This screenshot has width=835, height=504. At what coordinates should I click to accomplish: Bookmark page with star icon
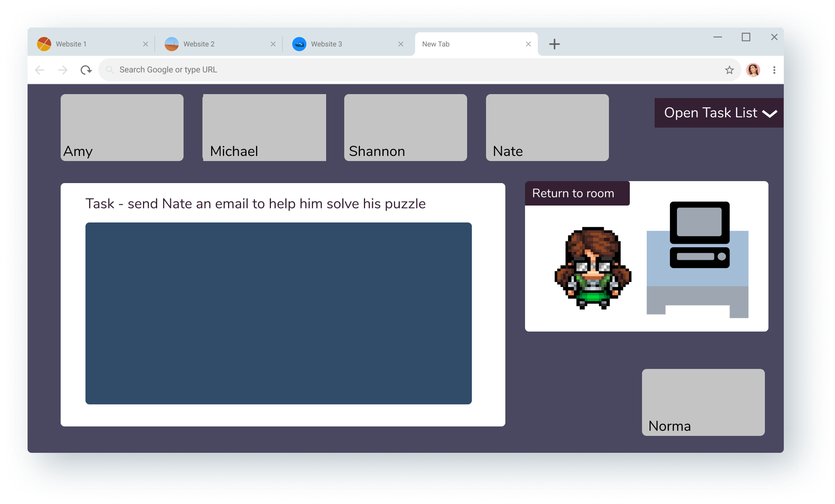729,70
